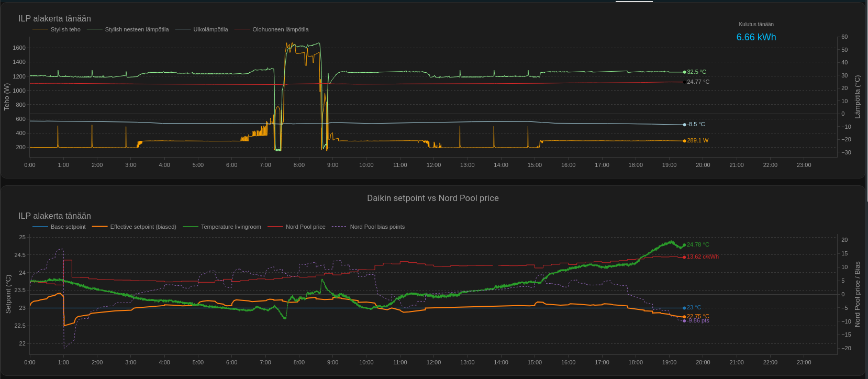Select the 24.78 °C livingroom value label
868x379 pixels.
click(698, 245)
